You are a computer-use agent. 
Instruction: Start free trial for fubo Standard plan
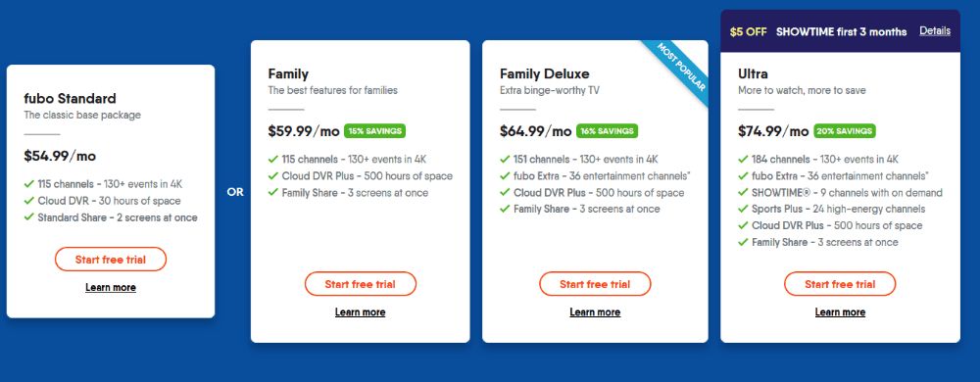pyautogui.click(x=111, y=259)
